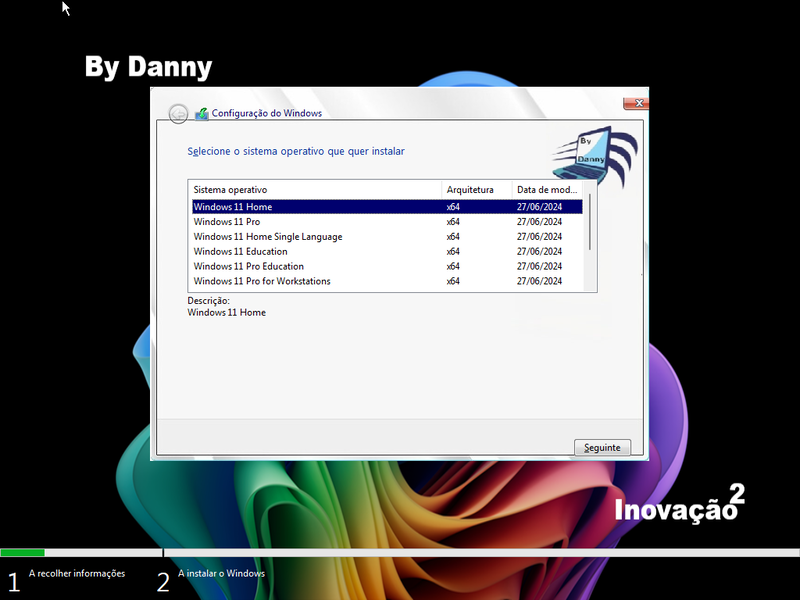Click the Arquitetura column header
This screenshot has height=600, width=800.
click(477, 190)
